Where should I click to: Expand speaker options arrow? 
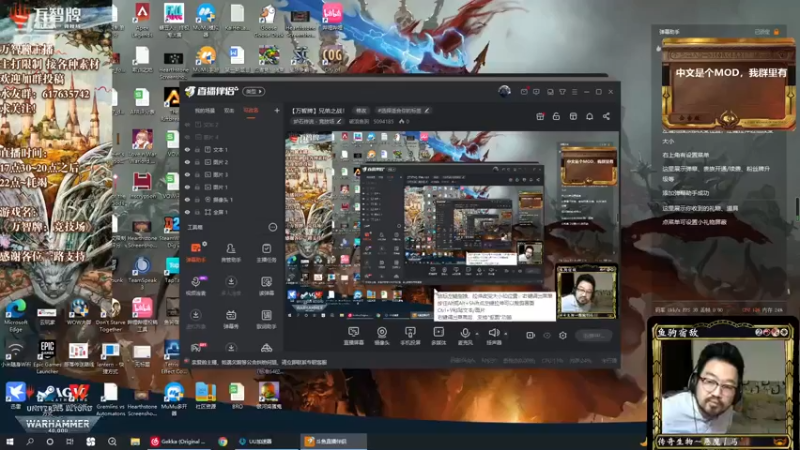coord(506,334)
